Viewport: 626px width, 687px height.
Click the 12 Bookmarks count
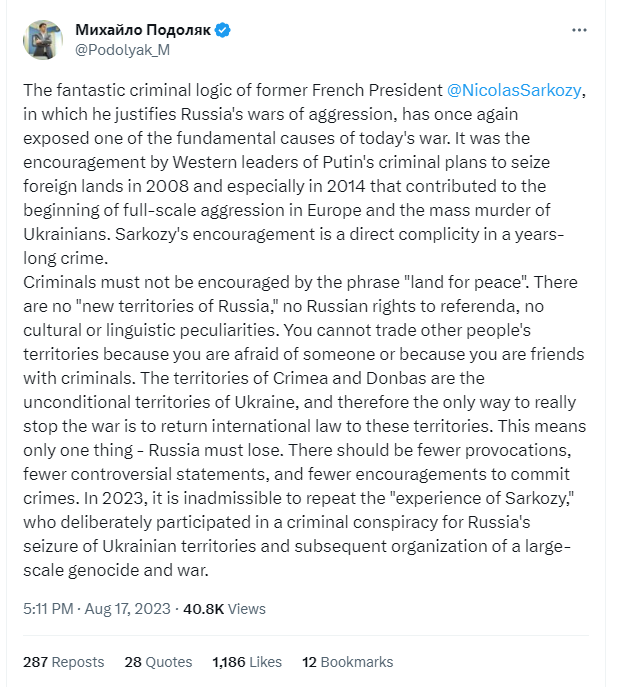click(347, 662)
